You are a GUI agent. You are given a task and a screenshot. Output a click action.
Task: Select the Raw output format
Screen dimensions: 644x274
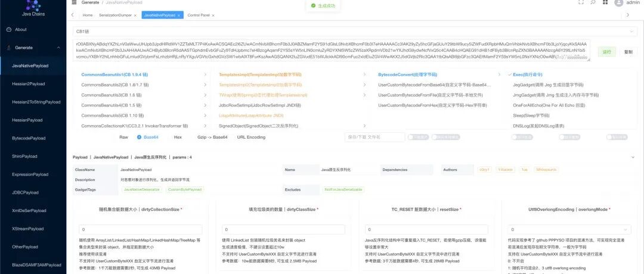123,137
